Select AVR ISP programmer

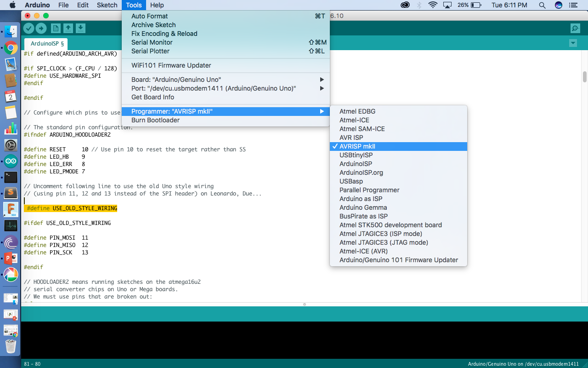(x=398, y=138)
